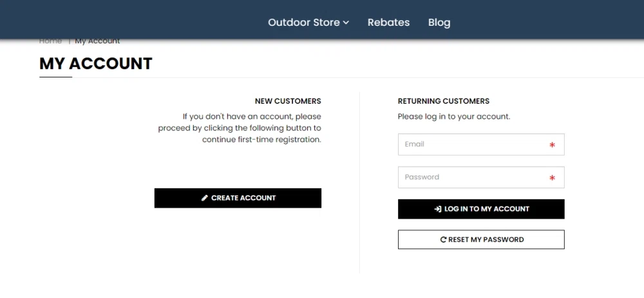Focus the Password input field

pyautogui.click(x=481, y=177)
